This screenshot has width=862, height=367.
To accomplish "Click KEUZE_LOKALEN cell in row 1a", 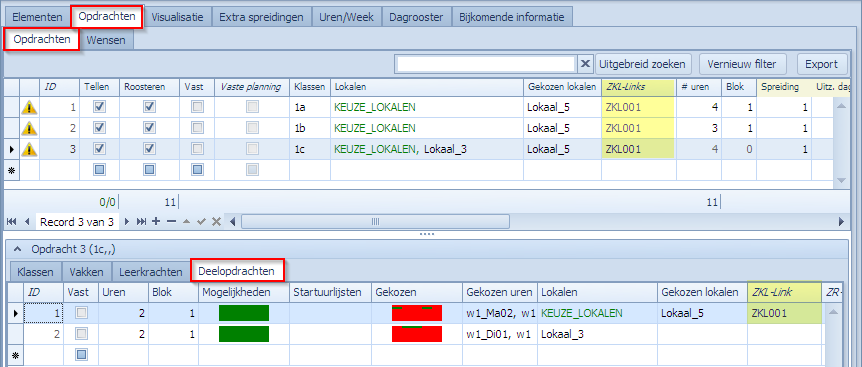I will tap(427, 107).
